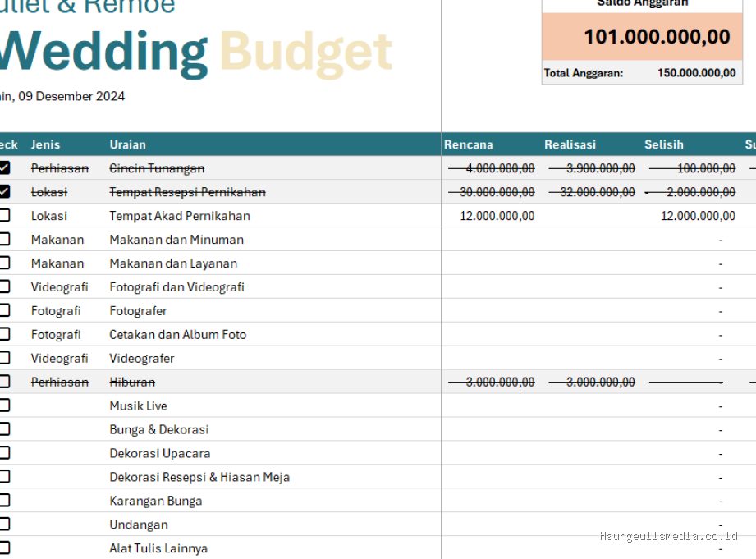Screen dimensions: 756x559
Task: Select the Jenis column header
Action: tap(45, 144)
